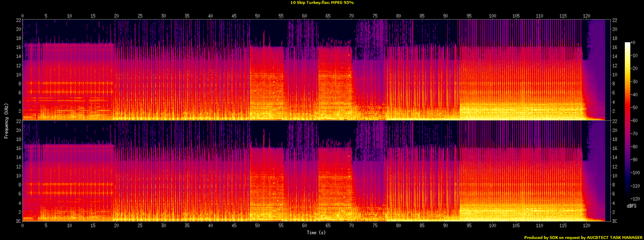Click the "-100" color scale label
Viewport: 644px width, 240px height.
[636, 172]
